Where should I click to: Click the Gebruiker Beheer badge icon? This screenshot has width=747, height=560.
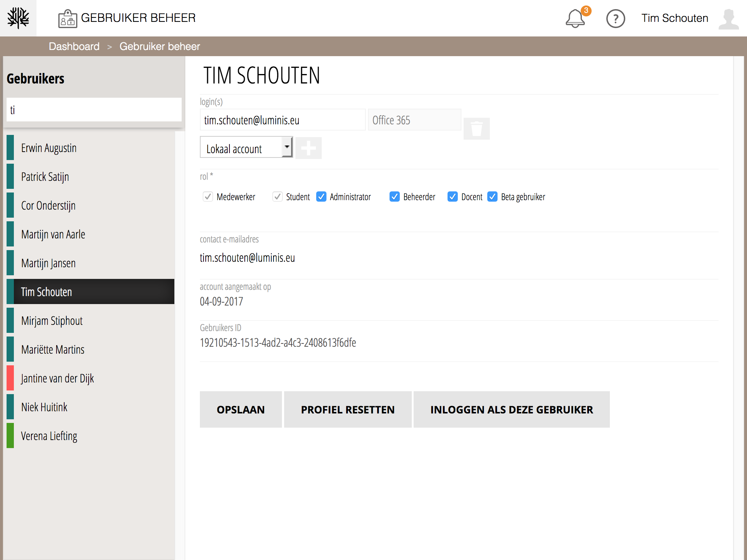click(67, 19)
